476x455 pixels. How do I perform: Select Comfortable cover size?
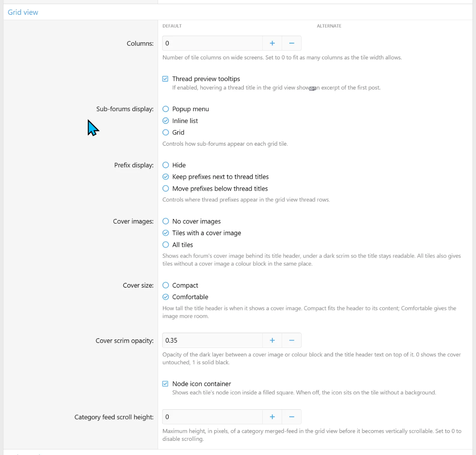[x=166, y=297]
